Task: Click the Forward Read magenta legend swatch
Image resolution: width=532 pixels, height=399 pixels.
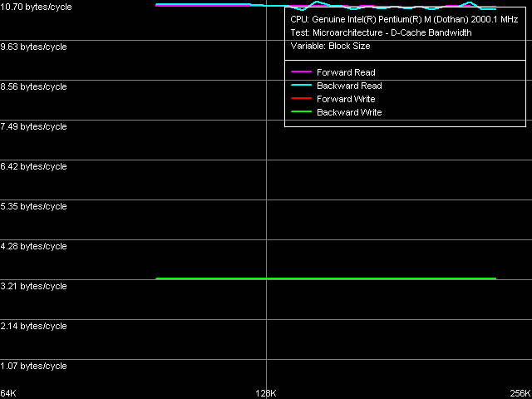Action: click(x=301, y=71)
